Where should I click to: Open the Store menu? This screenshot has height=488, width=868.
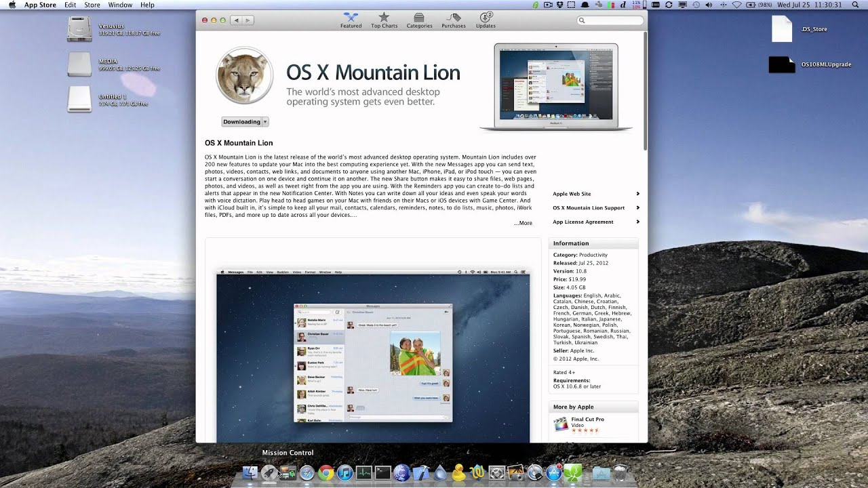pyautogui.click(x=92, y=5)
